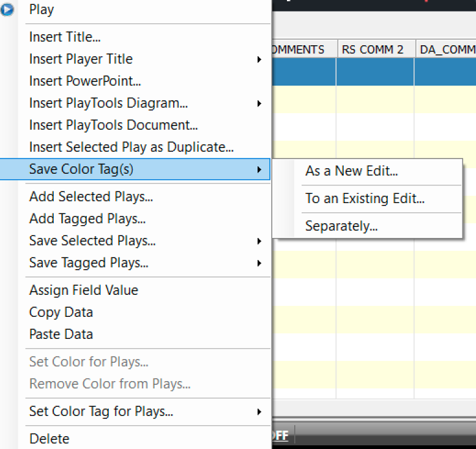Viewport: 476px width, 449px height.
Task: Select the blue highlighted RS COMM 2 cell
Action: click(375, 72)
